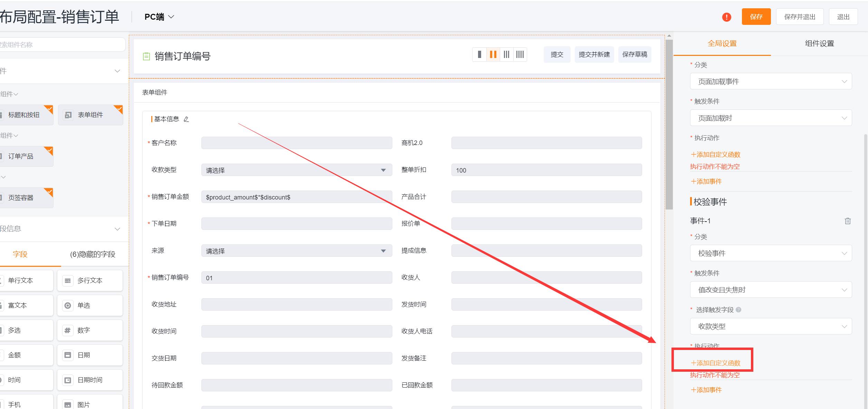The height and width of the screenshot is (409, 868).
Task: Click the 提交并新建 button
Action: pyautogui.click(x=594, y=55)
